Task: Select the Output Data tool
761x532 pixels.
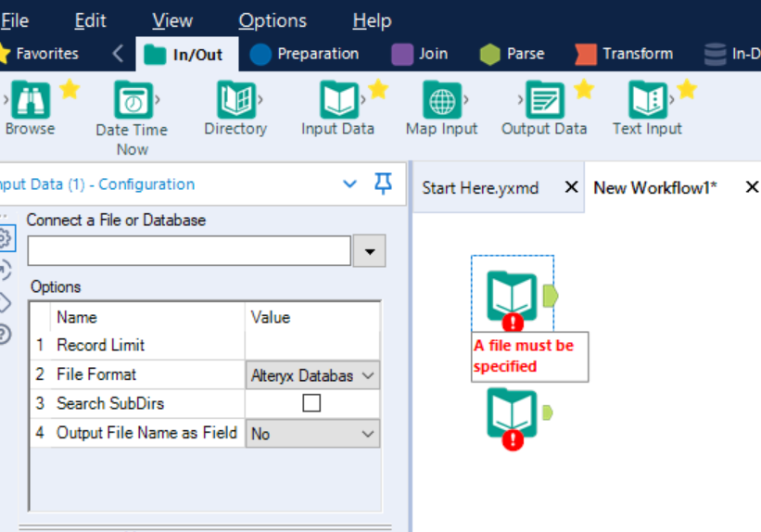Action: 544,100
